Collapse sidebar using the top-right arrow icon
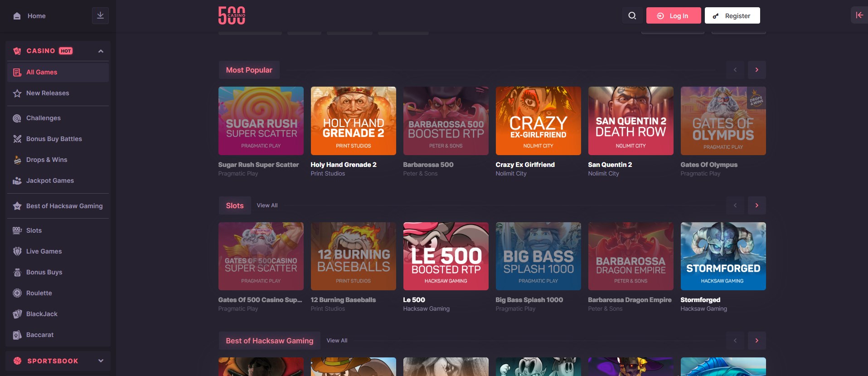This screenshot has height=376, width=868. [x=859, y=15]
